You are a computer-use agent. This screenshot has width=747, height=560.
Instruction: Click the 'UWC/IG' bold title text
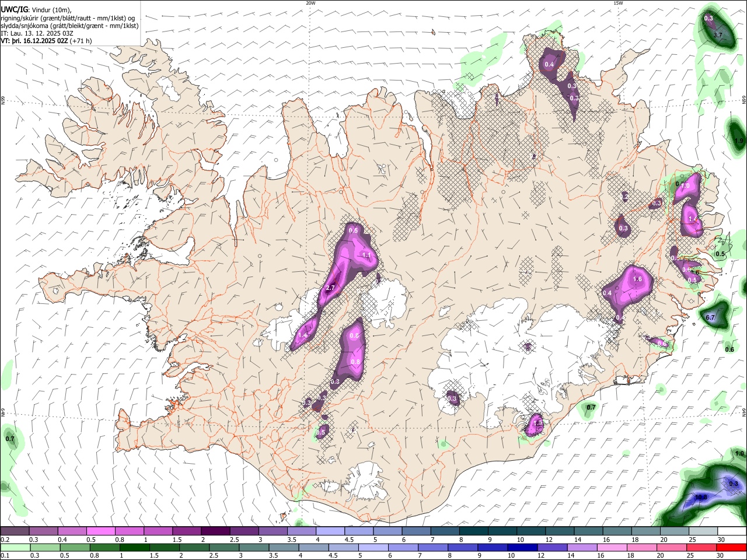[x=14, y=9]
